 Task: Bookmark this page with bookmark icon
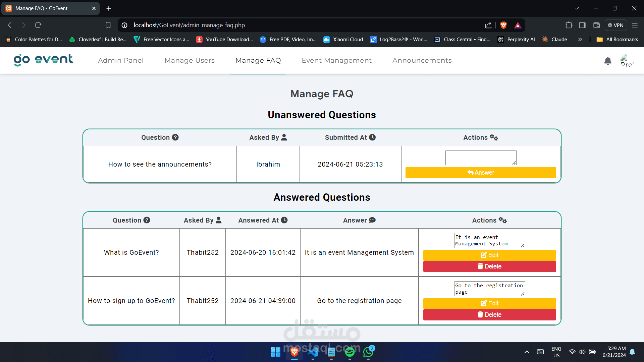pos(108,25)
